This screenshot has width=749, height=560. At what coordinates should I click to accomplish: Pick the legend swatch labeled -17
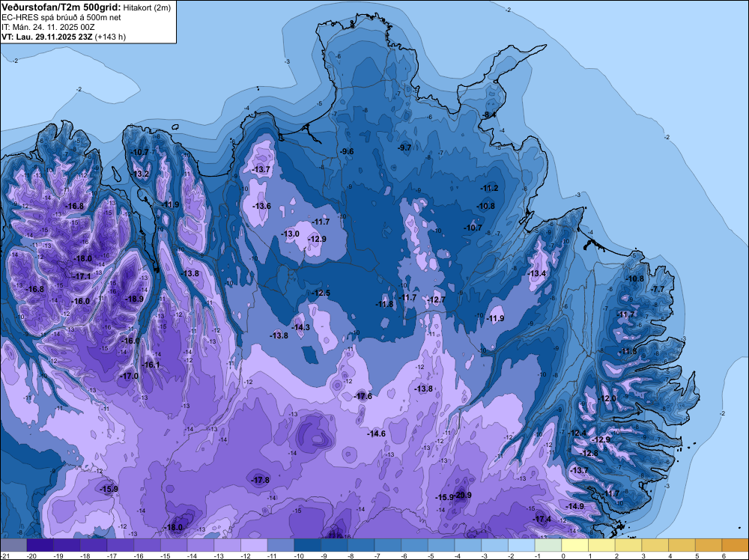click(x=121, y=545)
